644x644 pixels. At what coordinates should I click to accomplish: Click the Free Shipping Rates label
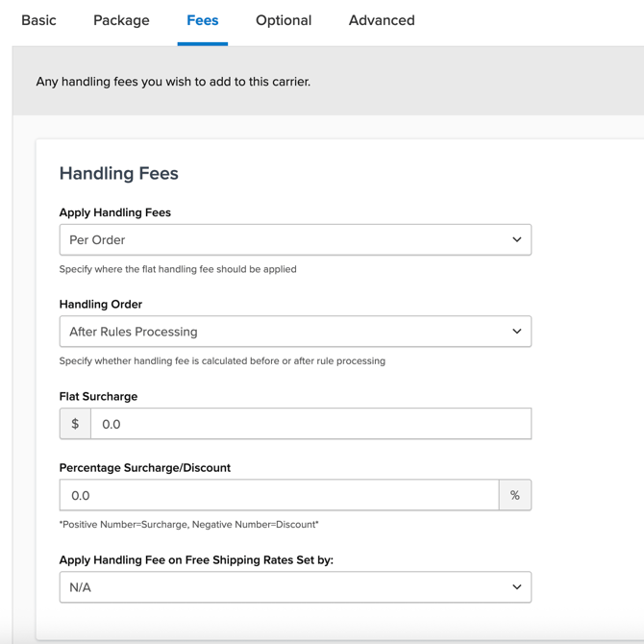click(196, 559)
